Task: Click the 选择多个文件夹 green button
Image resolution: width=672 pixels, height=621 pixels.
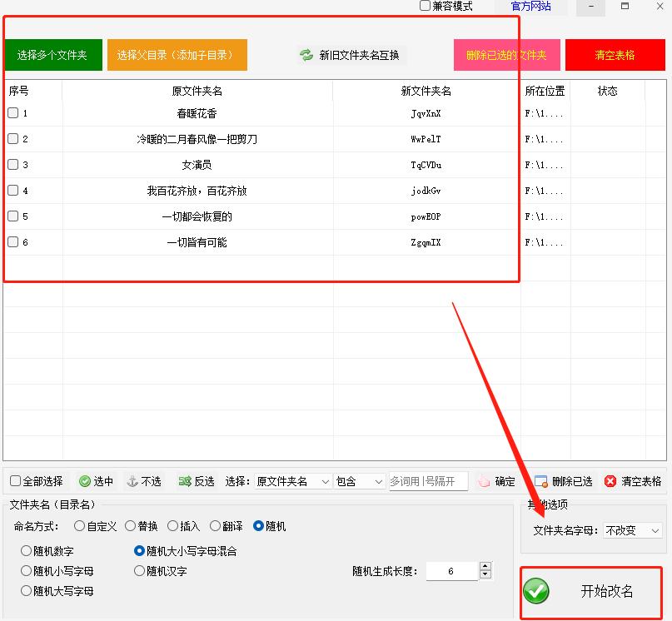Action: pos(52,54)
